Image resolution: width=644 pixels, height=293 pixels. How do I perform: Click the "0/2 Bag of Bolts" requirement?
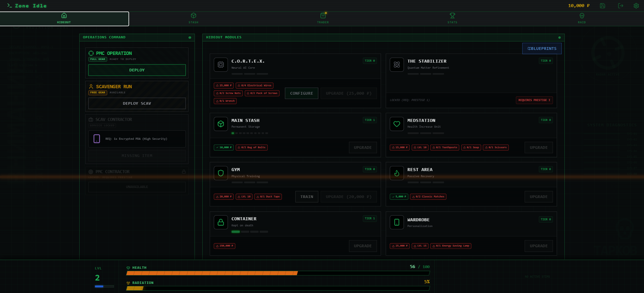coord(252,148)
